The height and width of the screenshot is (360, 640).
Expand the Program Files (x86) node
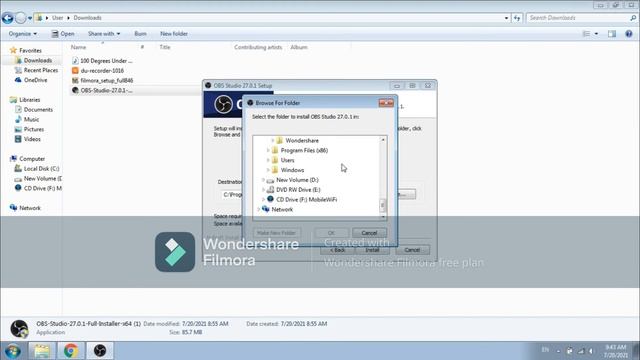click(x=268, y=150)
